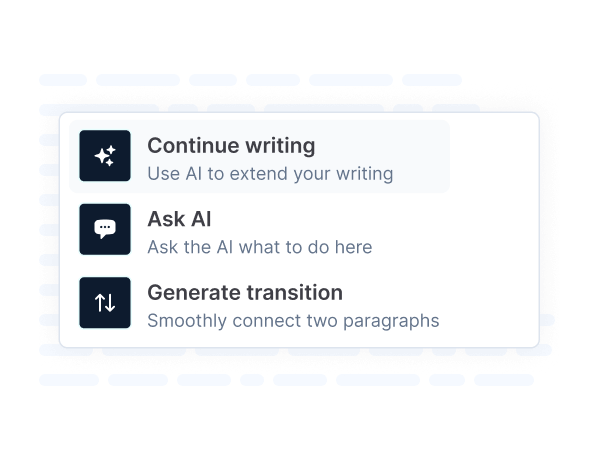
Task: Click placeholder text segment peeking right of popup
Action: 546,320
